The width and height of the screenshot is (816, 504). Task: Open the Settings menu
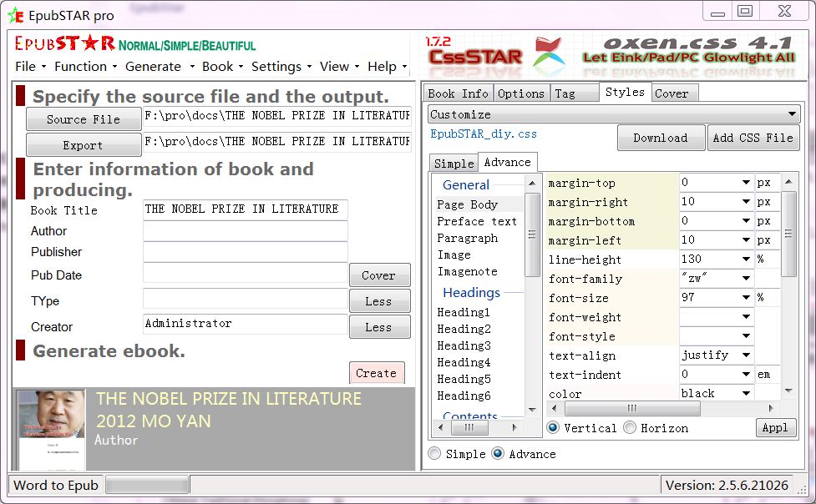[x=281, y=67]
